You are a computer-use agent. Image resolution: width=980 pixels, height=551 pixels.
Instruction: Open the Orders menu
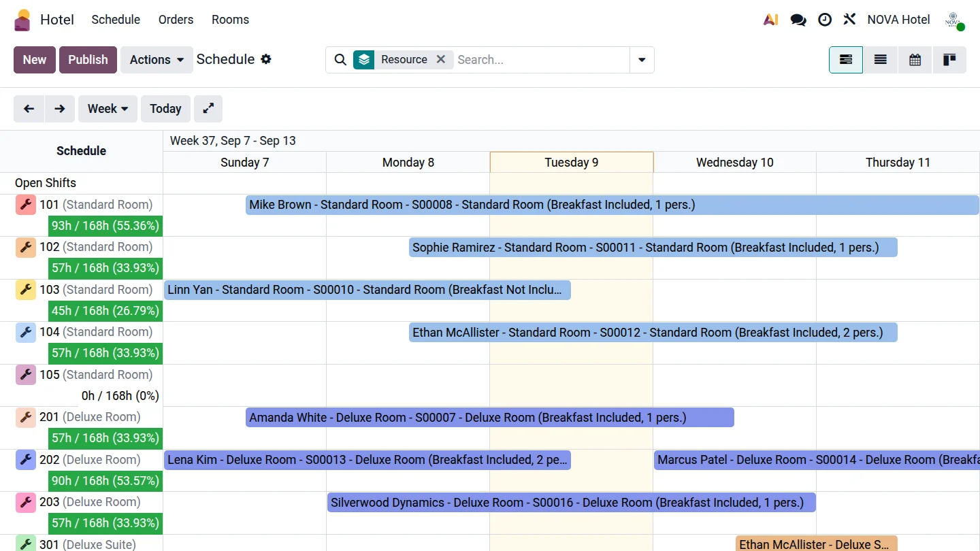click(176, 20)
